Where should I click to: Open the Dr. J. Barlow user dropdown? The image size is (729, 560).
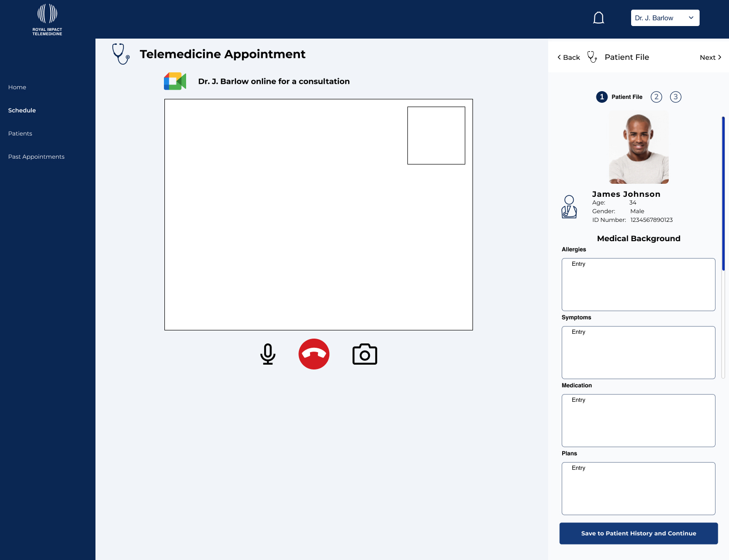(665, 18)
